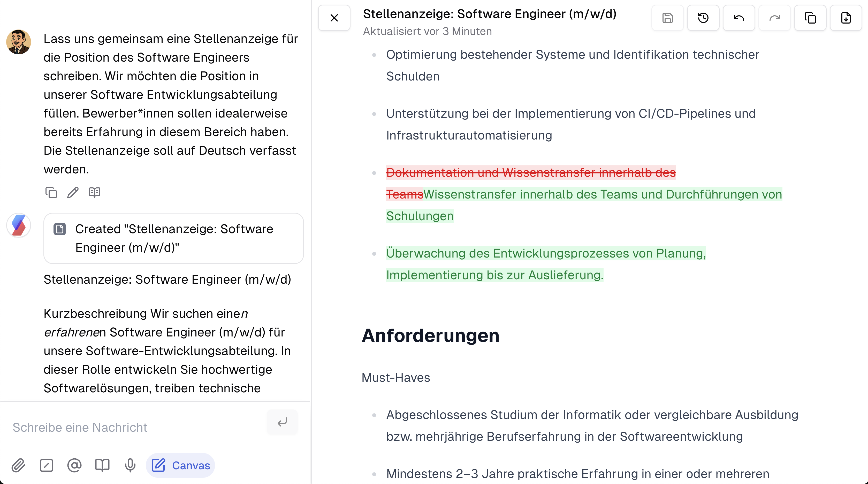The width and height of the screenshot is (868, 484).
Task: Download the Stellenanzeige document
Action: [x=846, y=18]
